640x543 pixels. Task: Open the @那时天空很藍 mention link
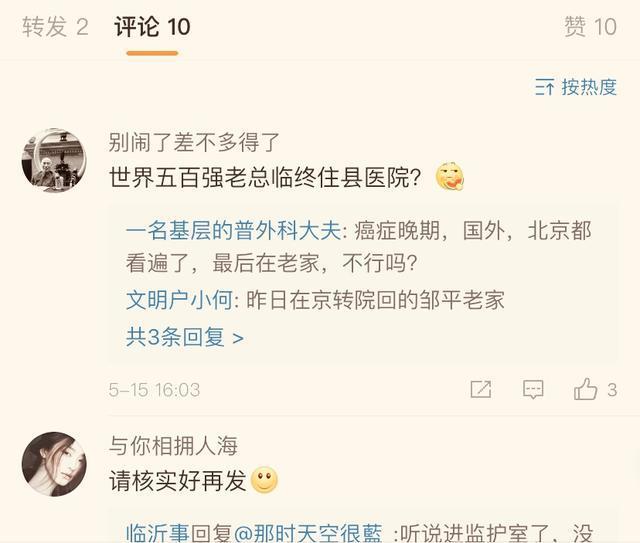coord(308,532)
